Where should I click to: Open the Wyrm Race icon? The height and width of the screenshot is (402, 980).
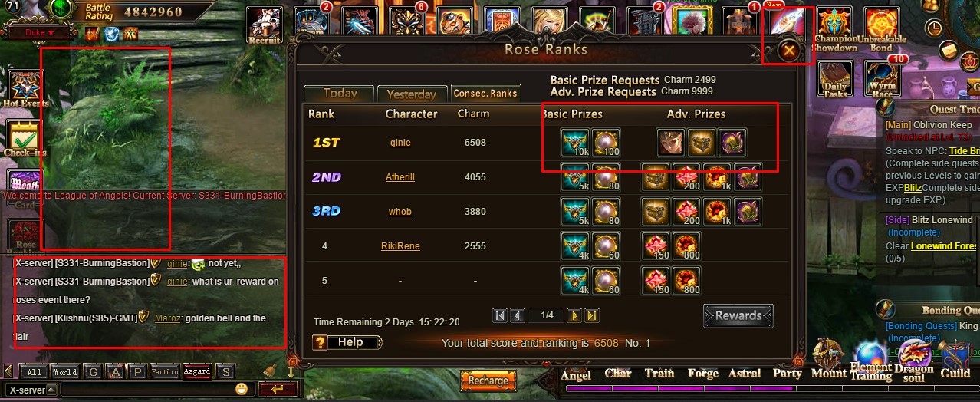883,79
